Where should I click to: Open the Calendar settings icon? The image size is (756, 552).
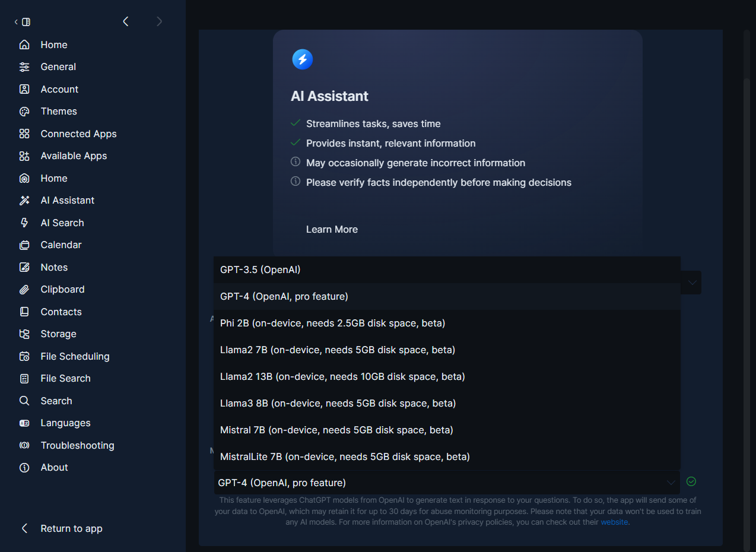tap(24, 245)
